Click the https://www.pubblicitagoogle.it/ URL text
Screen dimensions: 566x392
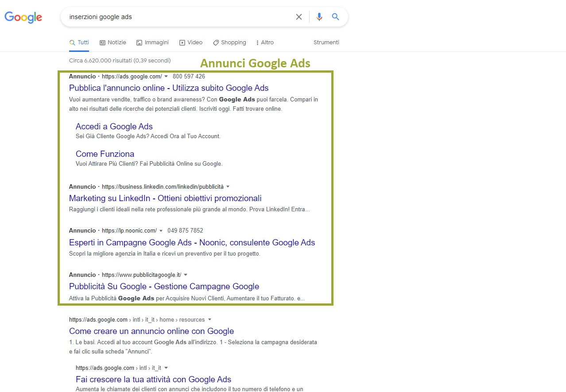[x=142, y=275]
